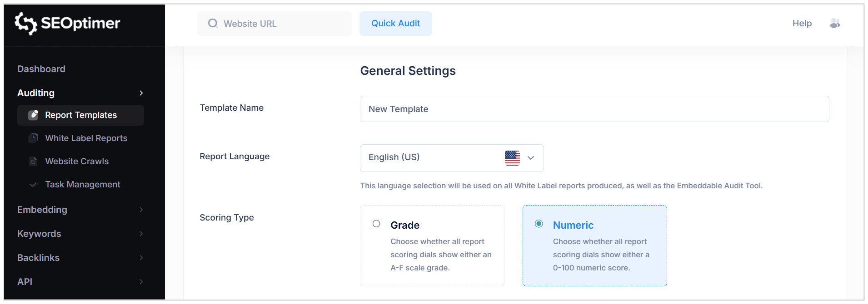Open White Label Reports page
This screenshot has width=868, height=304.
click(86, 138)
